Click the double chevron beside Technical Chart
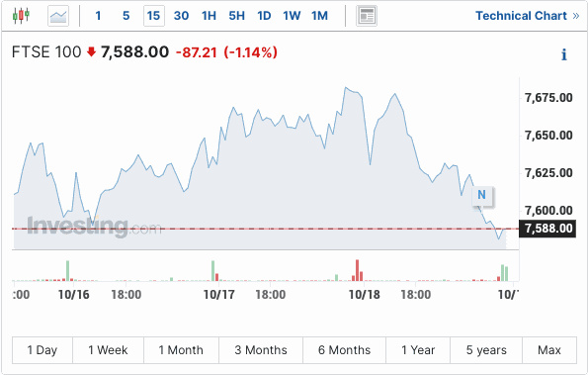588x375 pixels. tap(576, 16)
